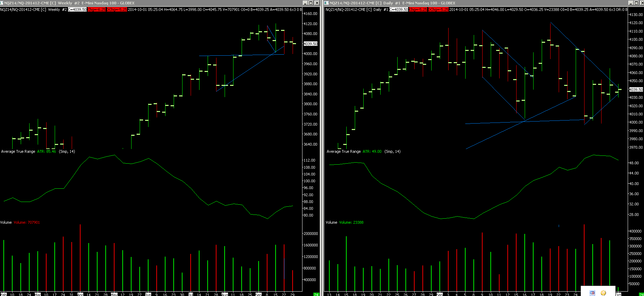The width and height of the screenshot is (644, 296).
Task: Click the Average True Range label in the Weekly chart
Action: pyautogui.click(x=18, y=151)
